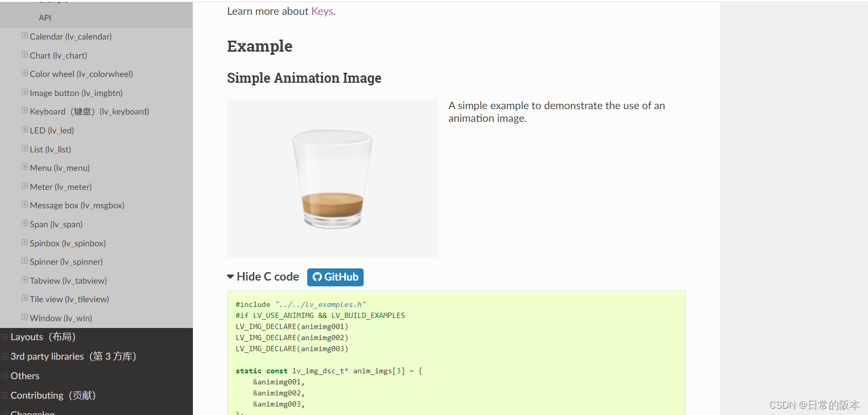868x415 pixels.
Task: Go to the Meter (lv_meter) page
Action: point(61,187)
